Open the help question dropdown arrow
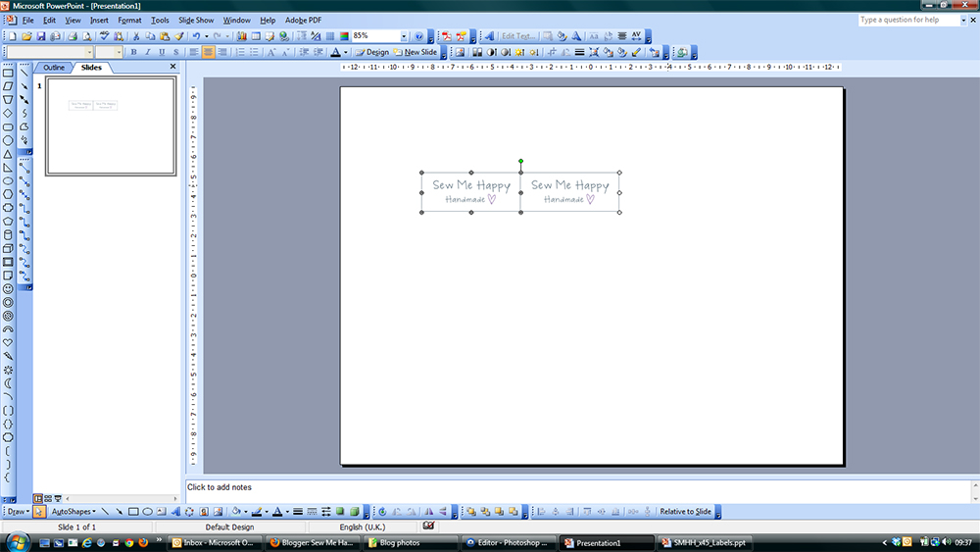Image resolution: width=980 pixels, height=552 pixels. 963,20
